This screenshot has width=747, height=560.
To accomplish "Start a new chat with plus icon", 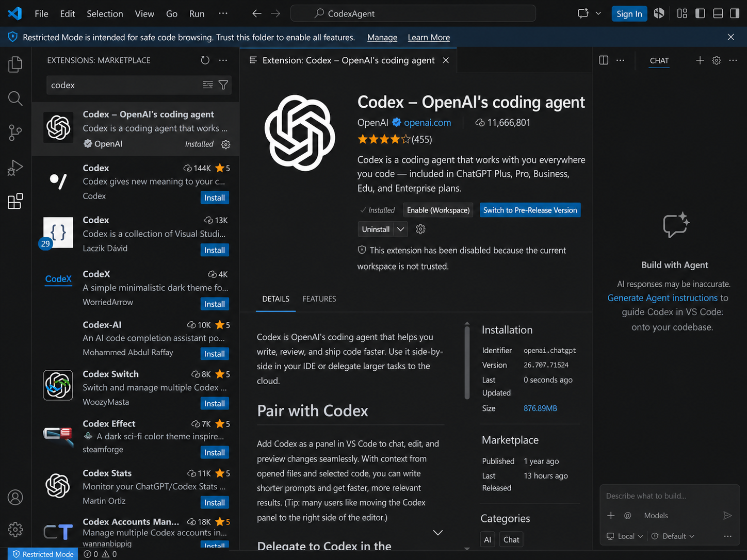I will tap(700, 60).
